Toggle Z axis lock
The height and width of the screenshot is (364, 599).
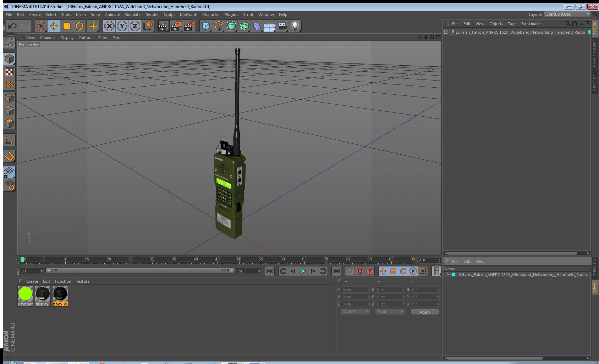[x=135, y=26]
